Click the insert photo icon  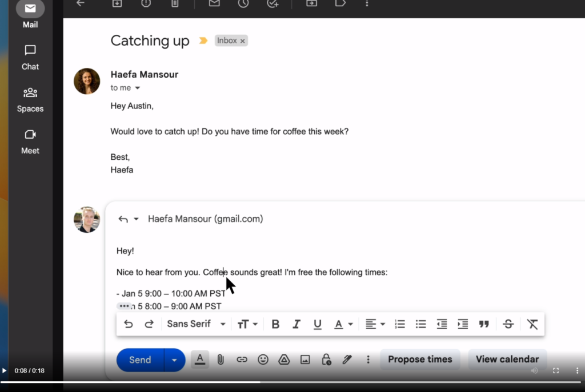pos(305,359)
